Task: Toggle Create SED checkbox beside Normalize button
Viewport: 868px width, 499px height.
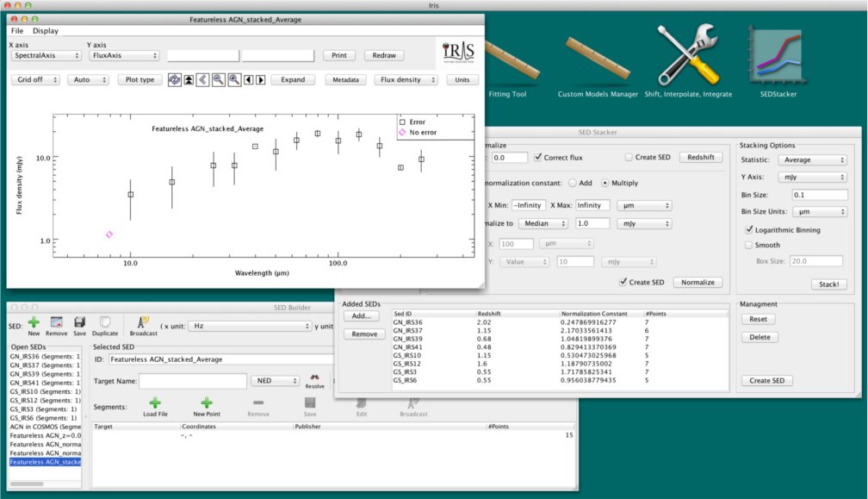Action: click(623, 282)
